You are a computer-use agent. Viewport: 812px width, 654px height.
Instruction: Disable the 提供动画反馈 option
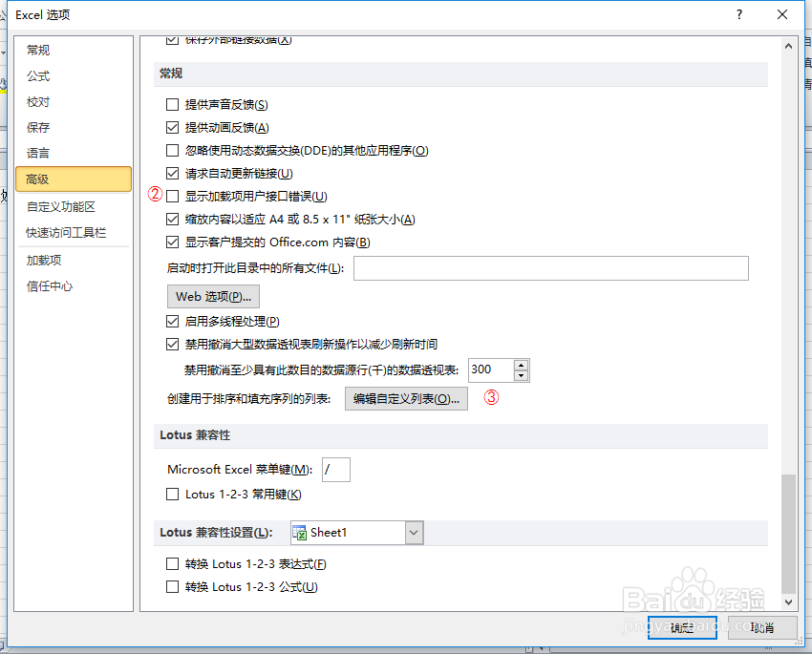(x=172, y=128)
